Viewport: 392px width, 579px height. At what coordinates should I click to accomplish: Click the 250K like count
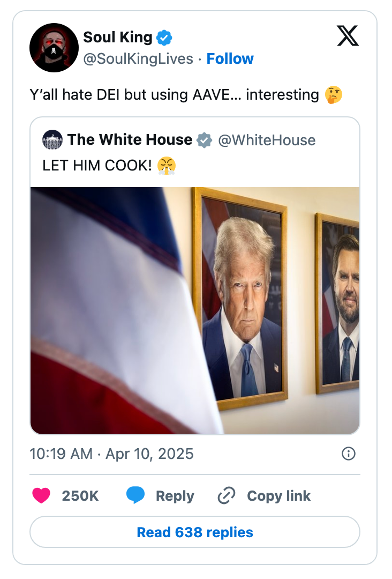pyautogui.click(x=81, y=496)
